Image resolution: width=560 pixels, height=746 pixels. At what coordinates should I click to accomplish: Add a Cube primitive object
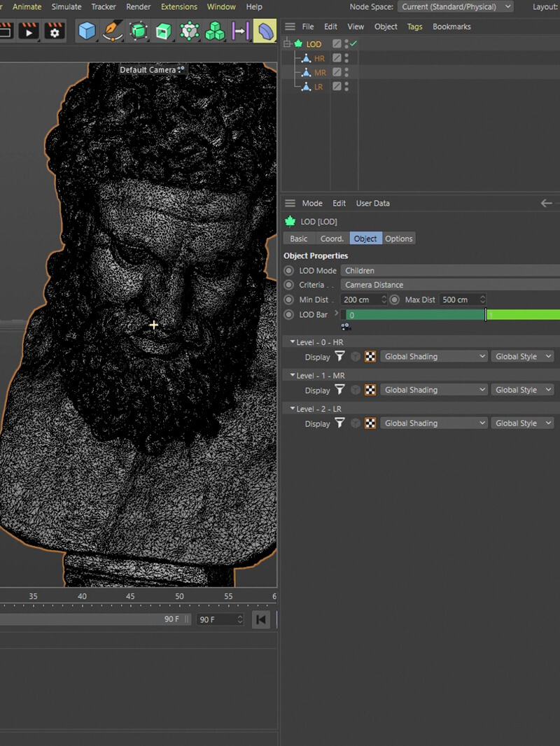[87, 31]
